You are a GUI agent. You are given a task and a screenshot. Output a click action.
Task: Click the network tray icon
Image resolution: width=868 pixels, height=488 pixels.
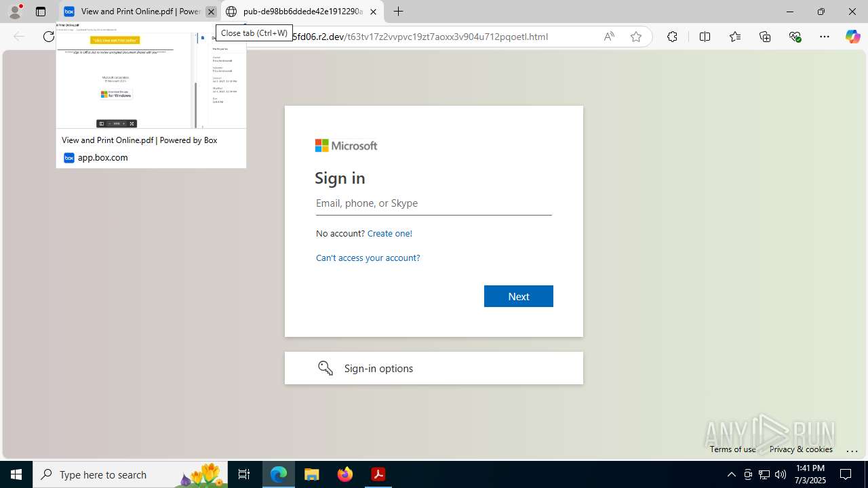tap(764, 474)
